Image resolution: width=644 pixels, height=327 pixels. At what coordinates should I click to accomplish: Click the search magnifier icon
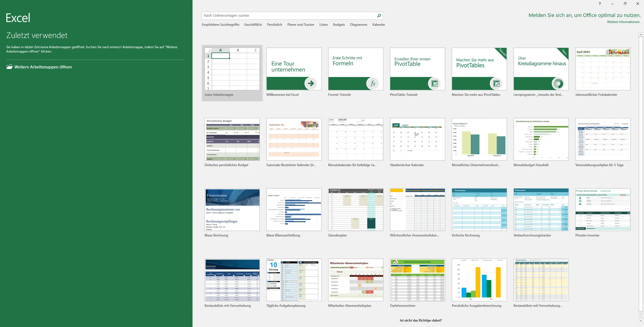(379, 16)
